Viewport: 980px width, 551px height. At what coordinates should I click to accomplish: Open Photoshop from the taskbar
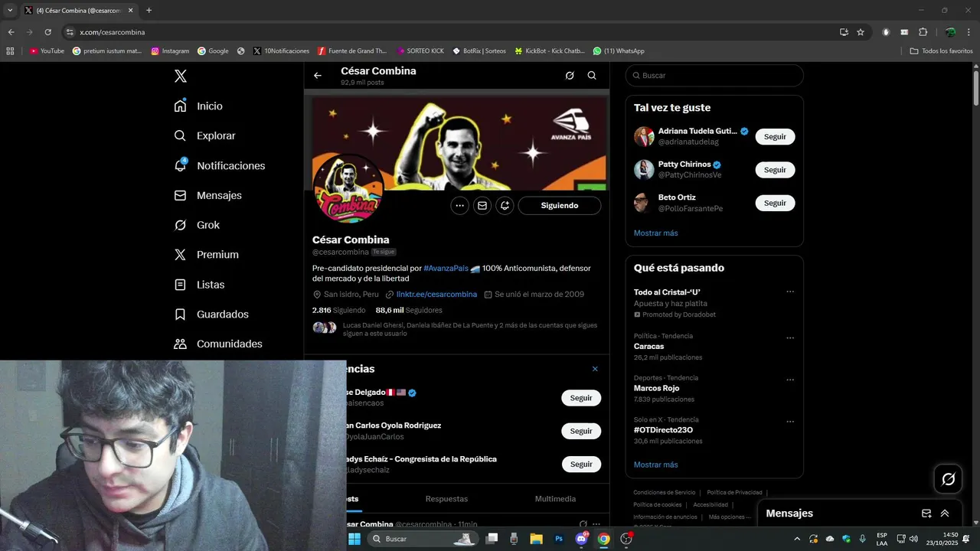click(x=559, y=539)
